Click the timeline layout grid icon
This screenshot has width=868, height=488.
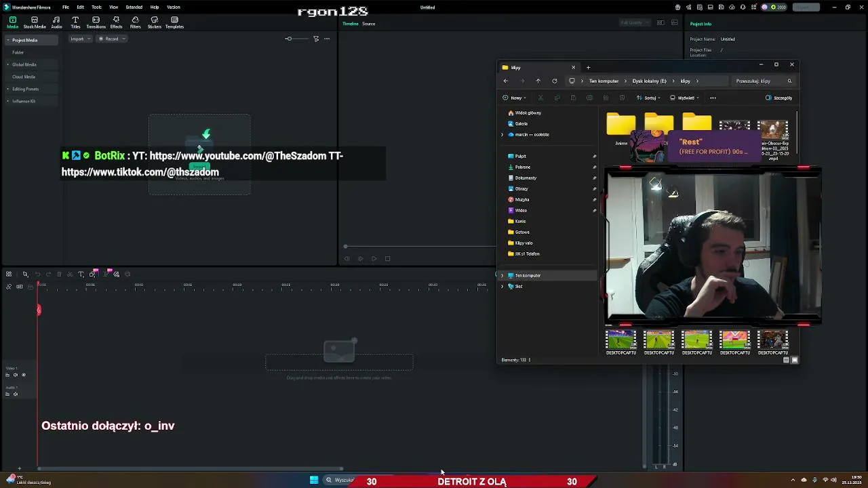(9, 274)
